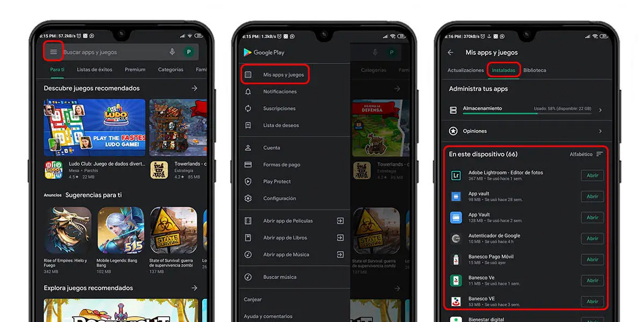The height and width of the screenshot is (322, 644).
Task: Tap Abrir for Banesco Pago Móvil
Action: click(592, 259)
